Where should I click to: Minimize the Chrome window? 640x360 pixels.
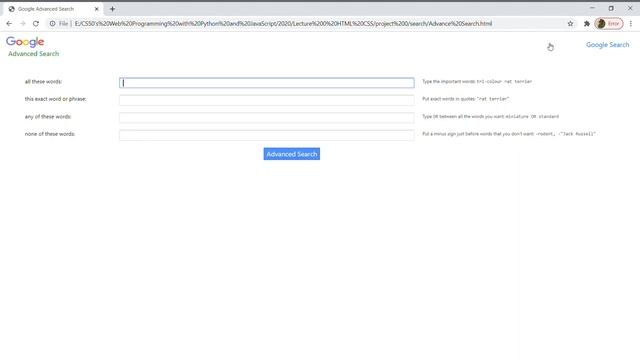point(592,8)
